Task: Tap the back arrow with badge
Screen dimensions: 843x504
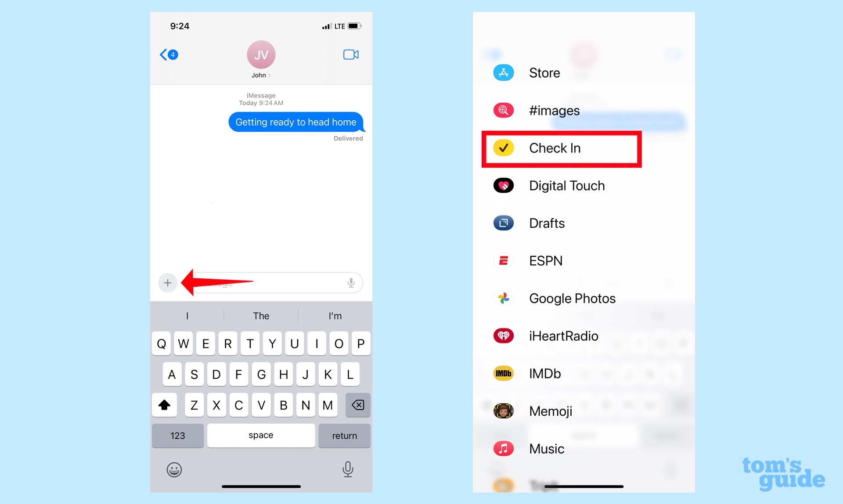Action: pos(168,54)
